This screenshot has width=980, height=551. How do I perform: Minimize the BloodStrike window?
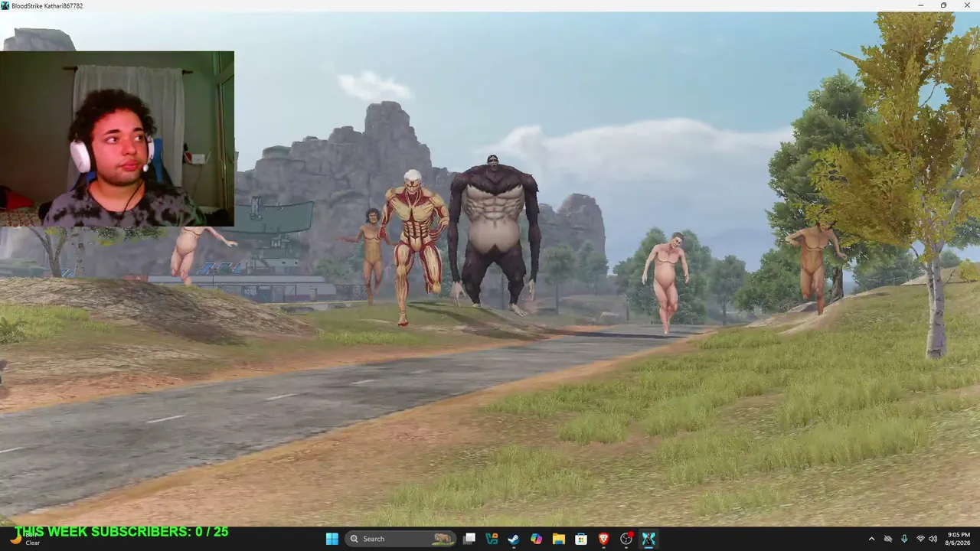click(921, 5)
